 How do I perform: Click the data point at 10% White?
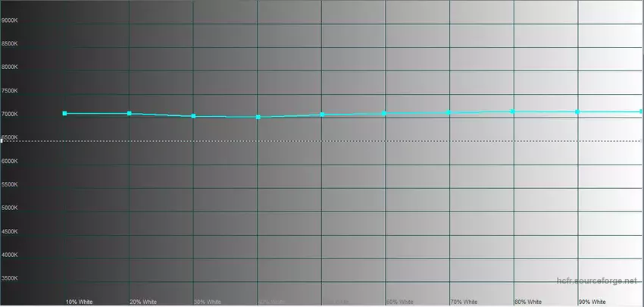coord(65,113)
